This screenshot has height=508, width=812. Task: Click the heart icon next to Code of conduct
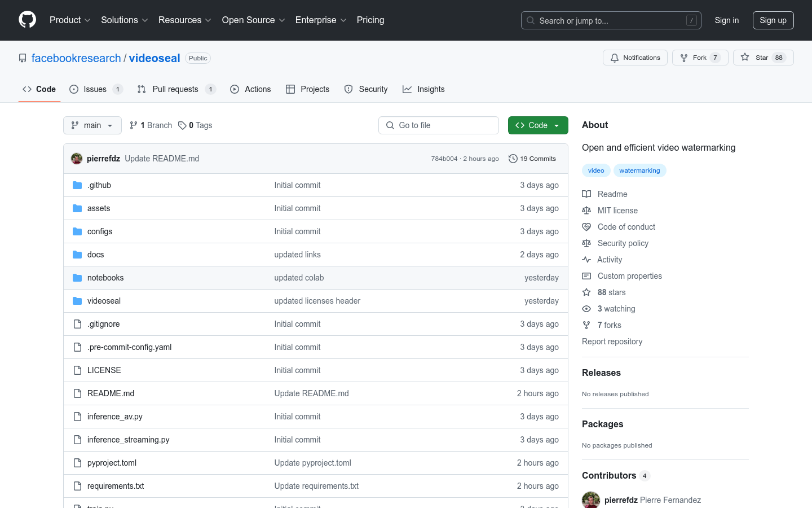(586, 227)
